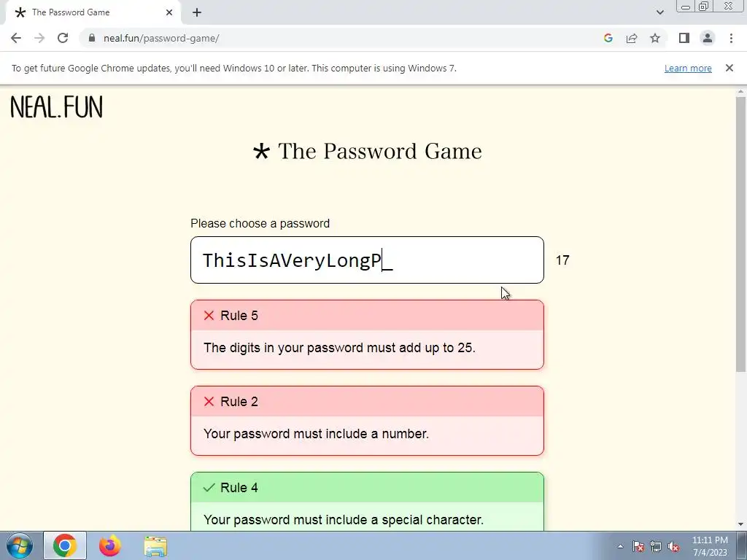Click the share page icon
Viewport: 747px width, 560px height.
coord(632,38)
